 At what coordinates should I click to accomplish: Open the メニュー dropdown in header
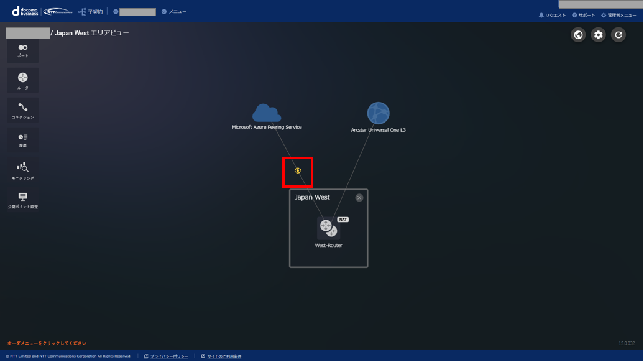pyautogui.click(x=174, y=11)
